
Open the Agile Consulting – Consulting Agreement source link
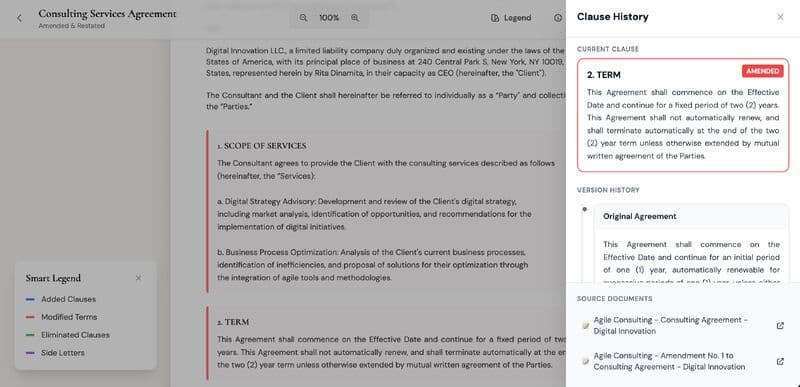coord(670,325)
